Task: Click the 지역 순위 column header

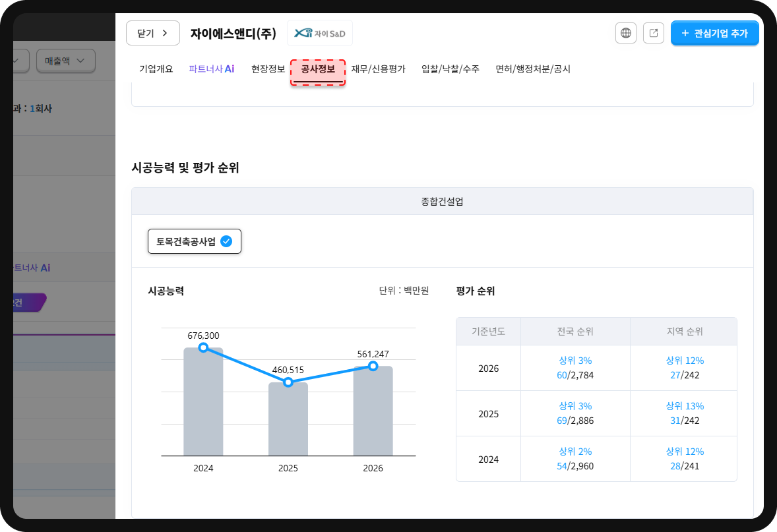Action: pos(685,332)
